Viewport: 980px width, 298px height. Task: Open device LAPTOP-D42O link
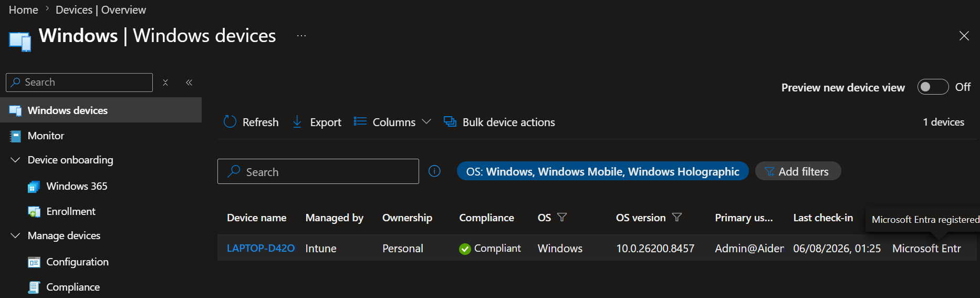click(x=260, y=248)
